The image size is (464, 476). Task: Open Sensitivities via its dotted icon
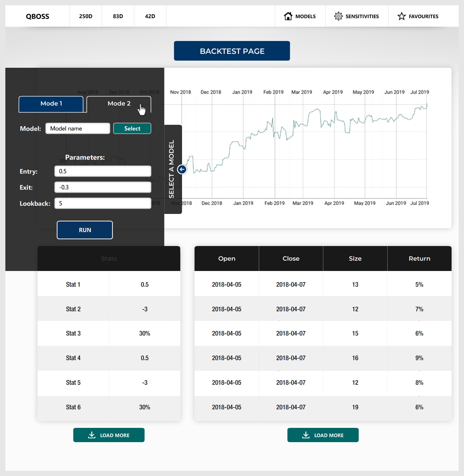[x=338, y=16]
